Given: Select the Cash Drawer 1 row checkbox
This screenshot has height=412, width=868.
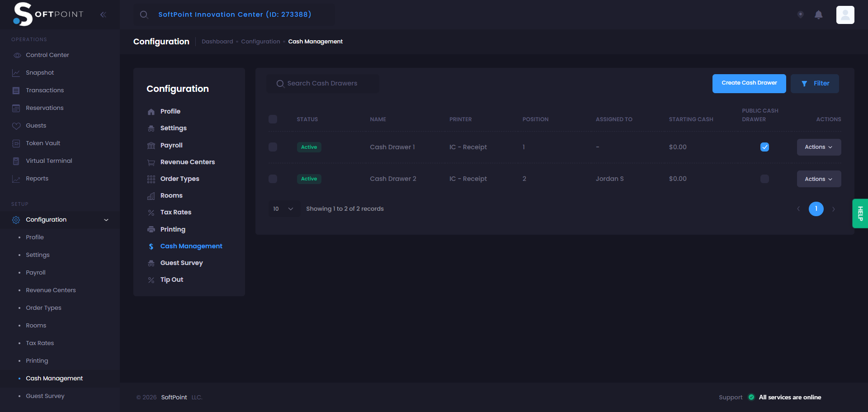Looking at the screenshot, I should pyautogui.click(x=273, y=147).
